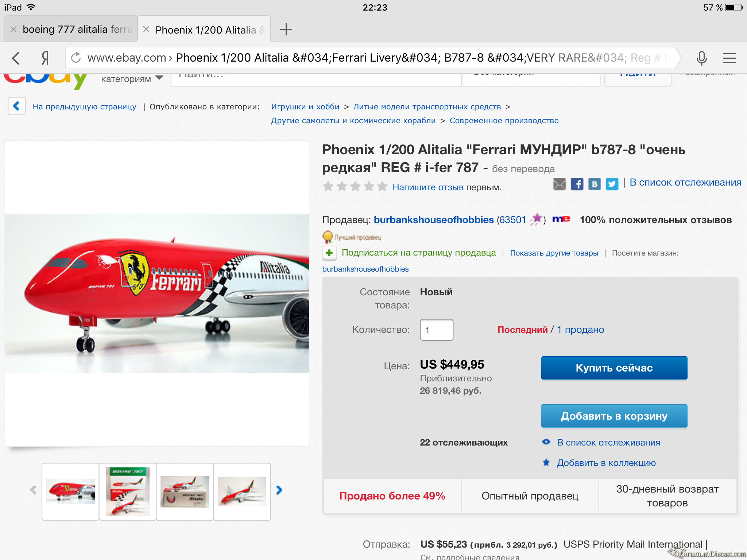Open the browser hamburger menu
This screenshot has width=747, height=560.
[x=729, y=58]
